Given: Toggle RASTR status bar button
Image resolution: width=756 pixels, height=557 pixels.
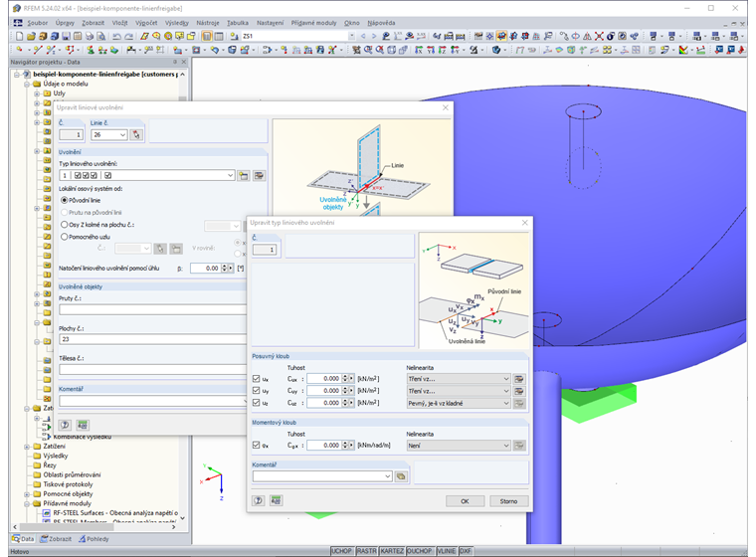Looking at the screenshot, I should [366, 551].
